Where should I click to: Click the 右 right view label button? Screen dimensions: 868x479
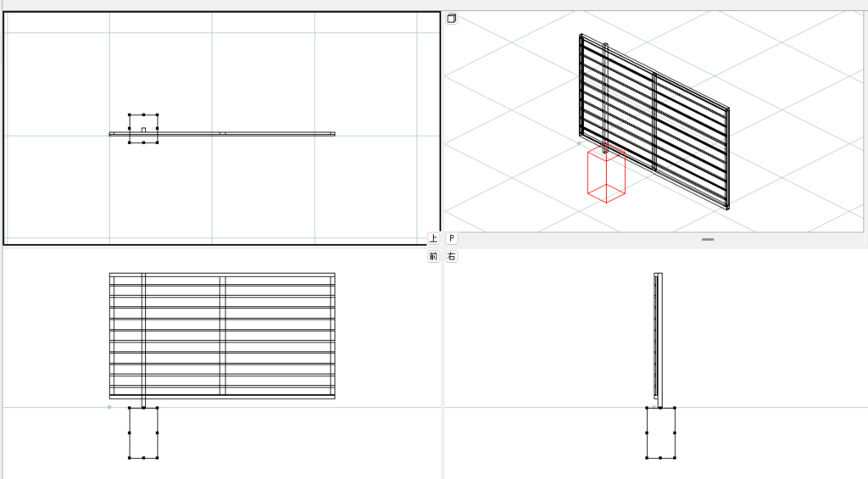452,256
